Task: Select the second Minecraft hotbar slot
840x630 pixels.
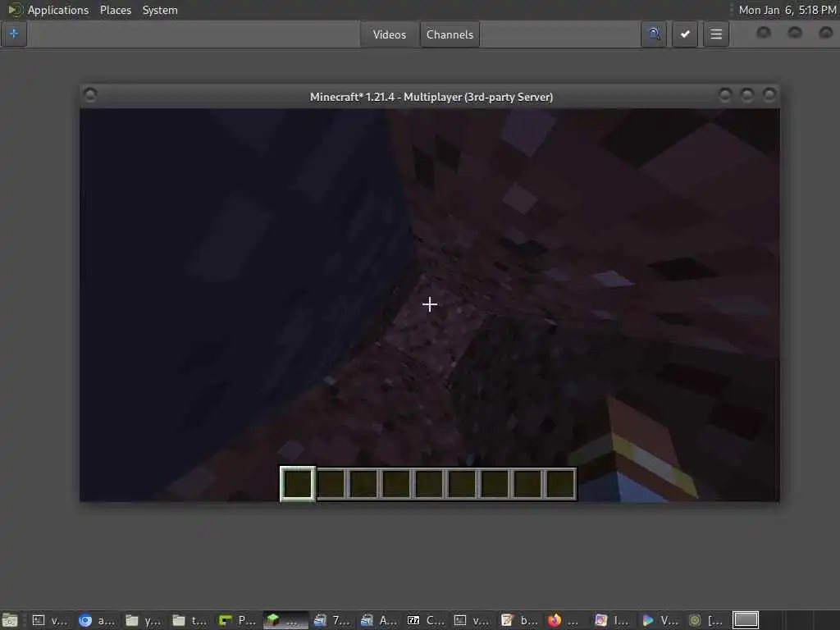Action: (x=331, y=484)
